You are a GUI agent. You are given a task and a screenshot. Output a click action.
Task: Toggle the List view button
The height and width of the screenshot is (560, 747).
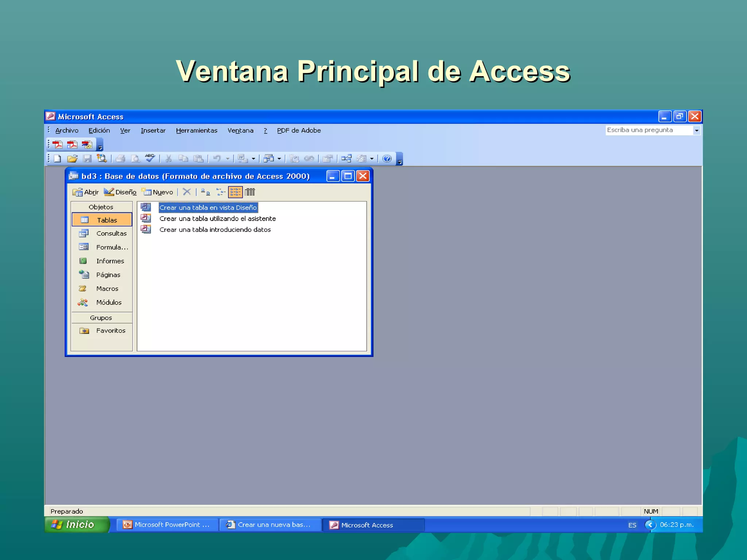(235, 192)
